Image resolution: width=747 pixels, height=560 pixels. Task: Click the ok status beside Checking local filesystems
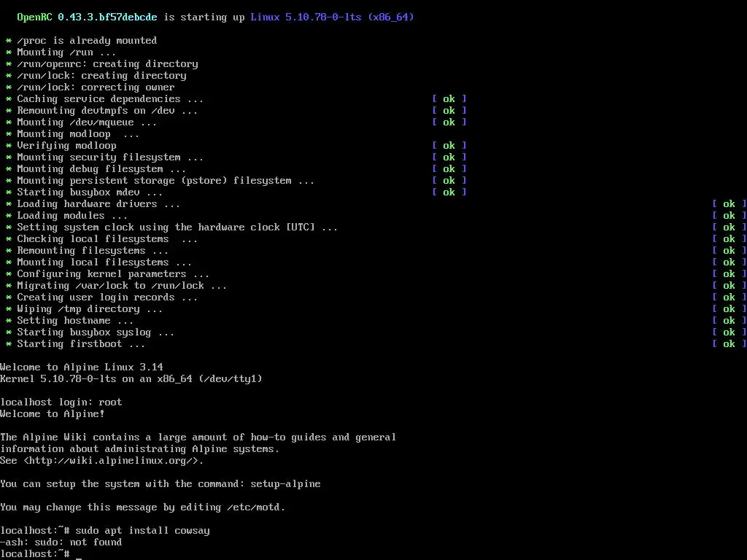coord(729,239)
